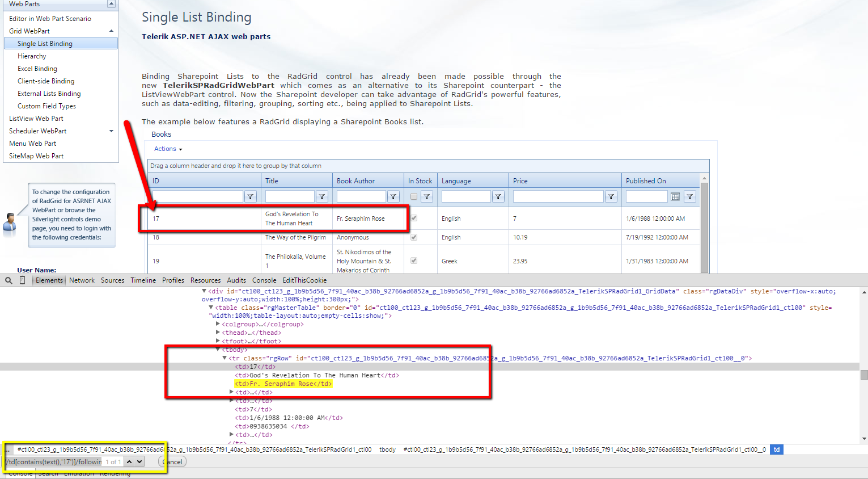Viewport: 868px width, 479px height.
Task: Collapse the rgMasterTable table node
Action: pyautogui.click(x=211, y=308)
